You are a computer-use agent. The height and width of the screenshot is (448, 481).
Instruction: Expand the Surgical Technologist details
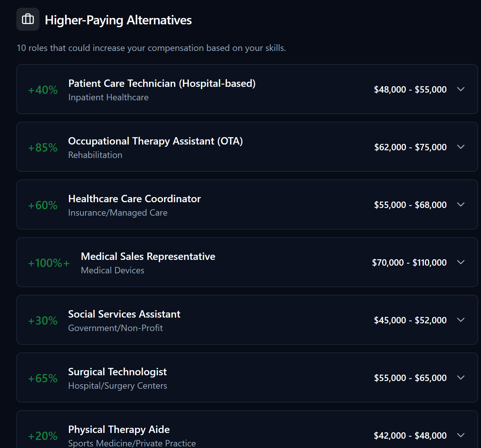click(461, 377)
